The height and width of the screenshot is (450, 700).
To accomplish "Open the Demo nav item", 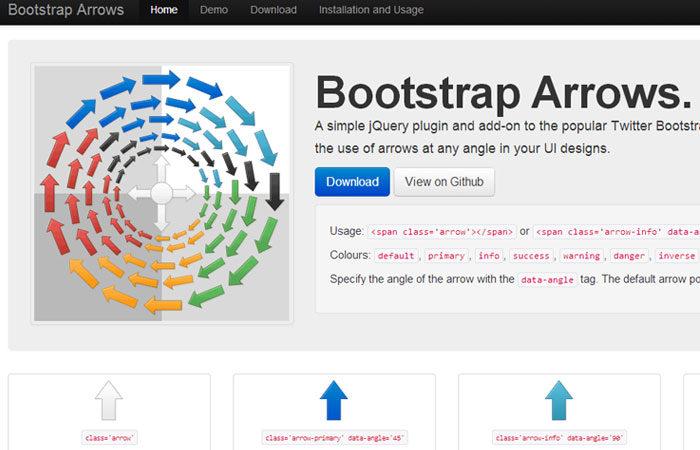I will click(214, 10).
